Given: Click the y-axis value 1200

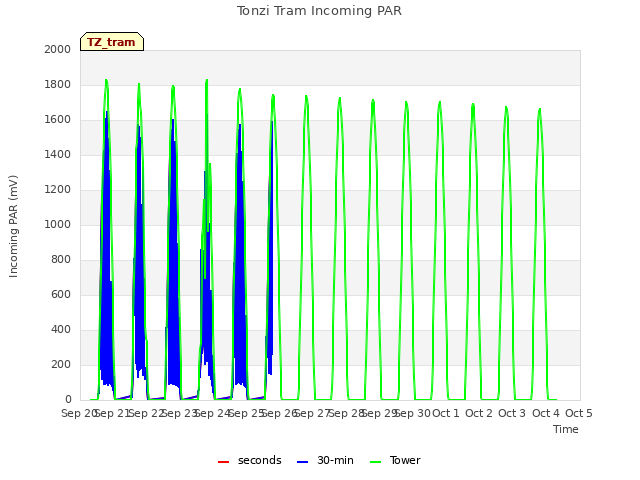Looking at the screenshot, I should tap(58, 189).
